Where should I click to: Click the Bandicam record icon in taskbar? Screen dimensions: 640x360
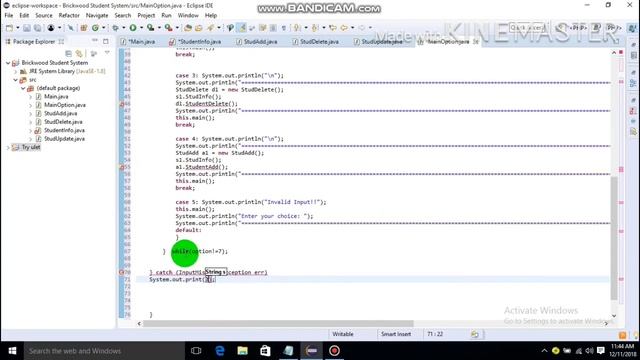tap(334, 351)
